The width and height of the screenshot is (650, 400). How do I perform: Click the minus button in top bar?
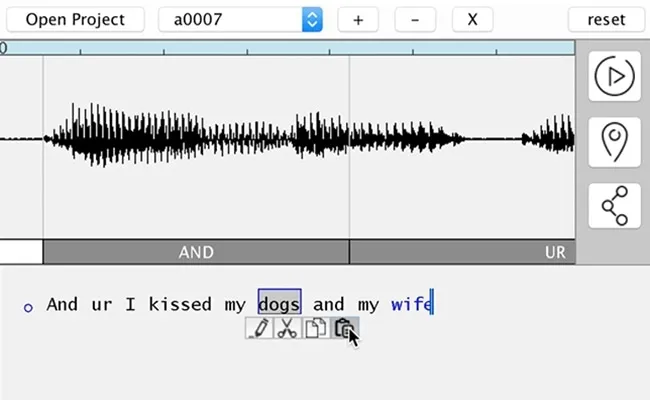415,19
